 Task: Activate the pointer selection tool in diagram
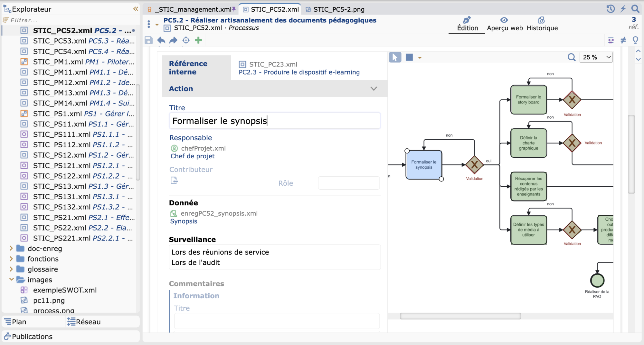point(395,57)
